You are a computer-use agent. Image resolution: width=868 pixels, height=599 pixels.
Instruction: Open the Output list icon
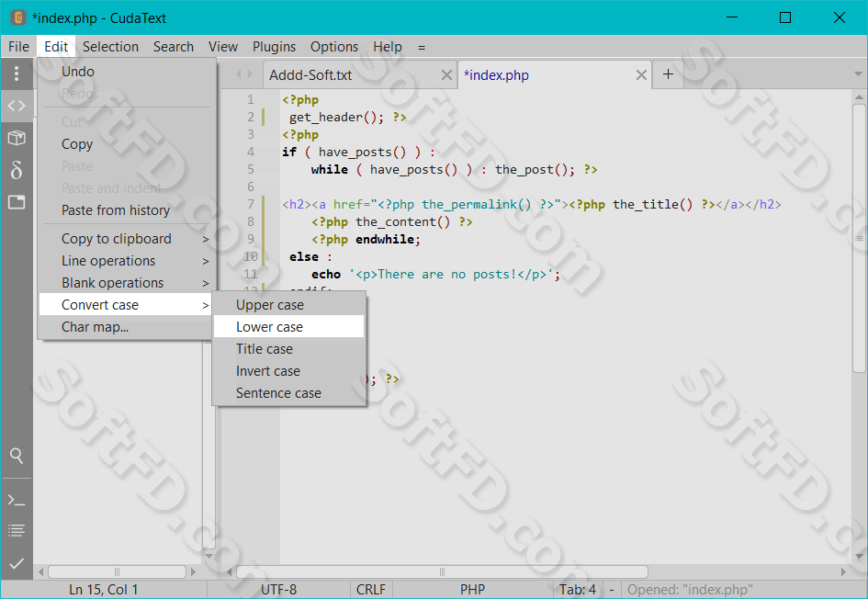click(17, 531)
